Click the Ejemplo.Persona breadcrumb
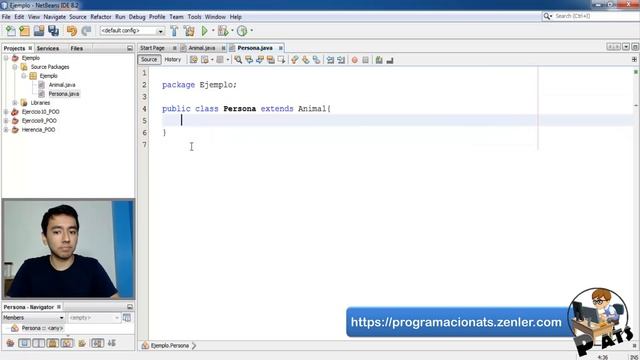 [169, 346]
